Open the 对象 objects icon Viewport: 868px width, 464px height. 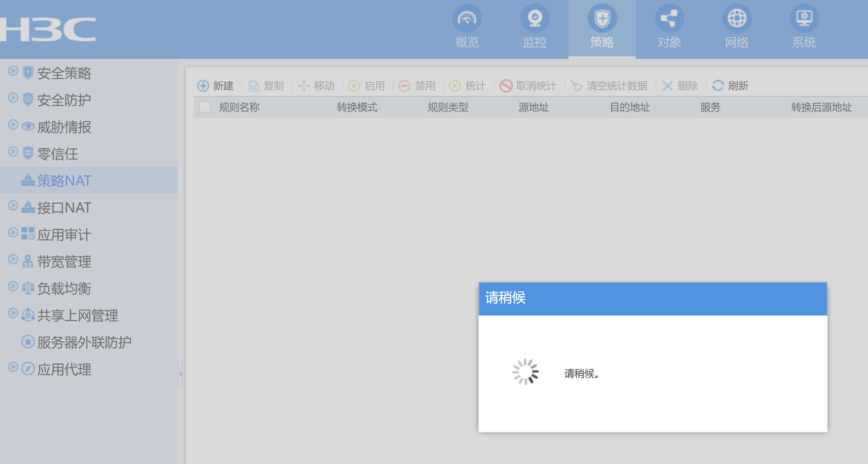pos(669,19)
